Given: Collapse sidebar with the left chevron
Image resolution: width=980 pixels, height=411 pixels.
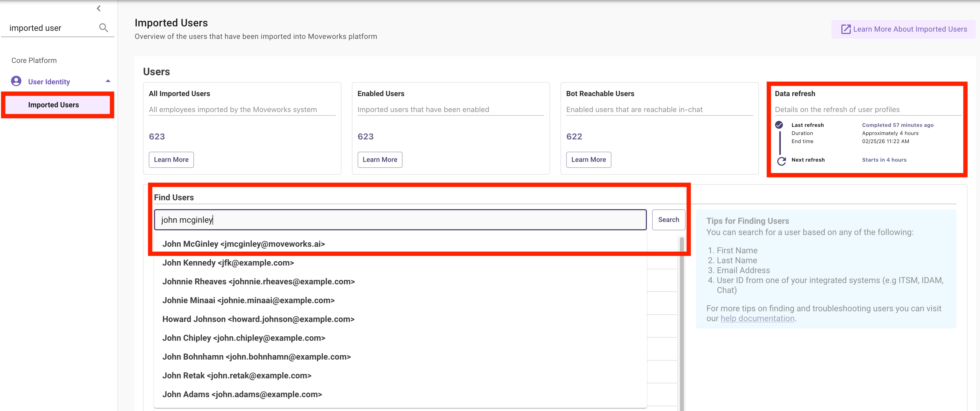Looking at the screenshot, I should click(x=98, y=8).
